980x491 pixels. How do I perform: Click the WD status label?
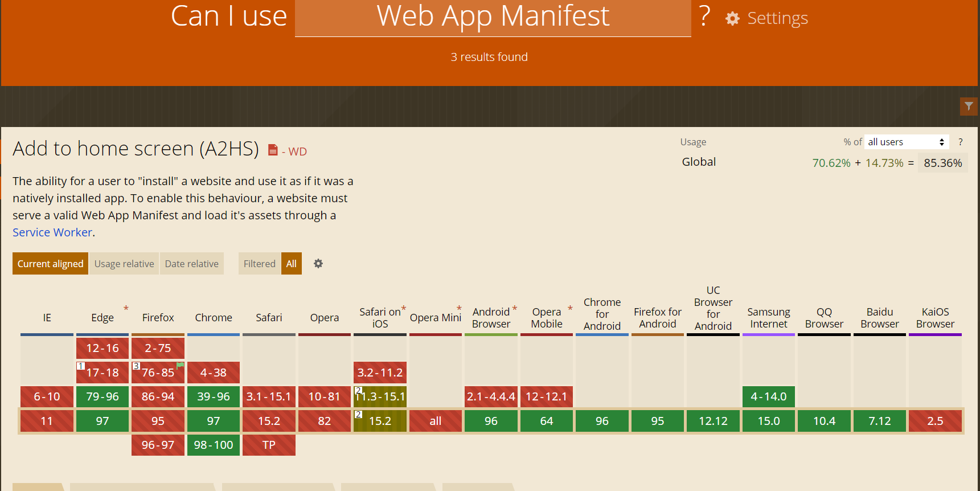[x=297, y=152]
